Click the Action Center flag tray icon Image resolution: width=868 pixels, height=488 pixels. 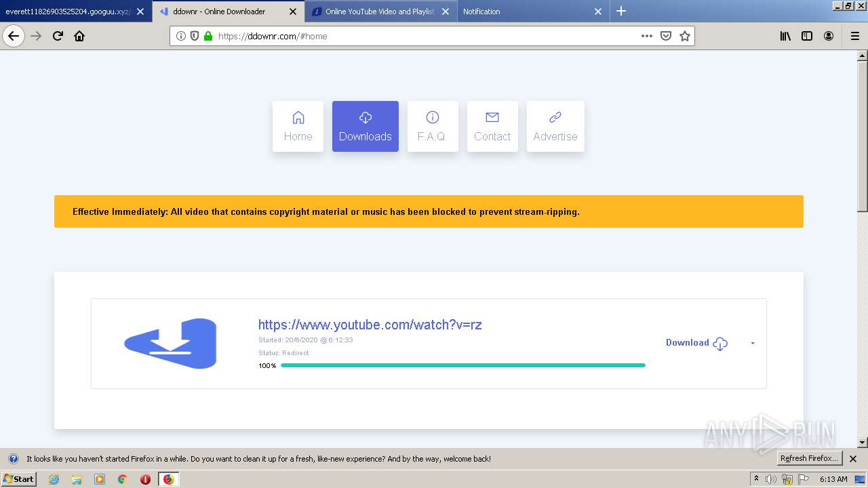pyautogui.click(x=804, y=479)
